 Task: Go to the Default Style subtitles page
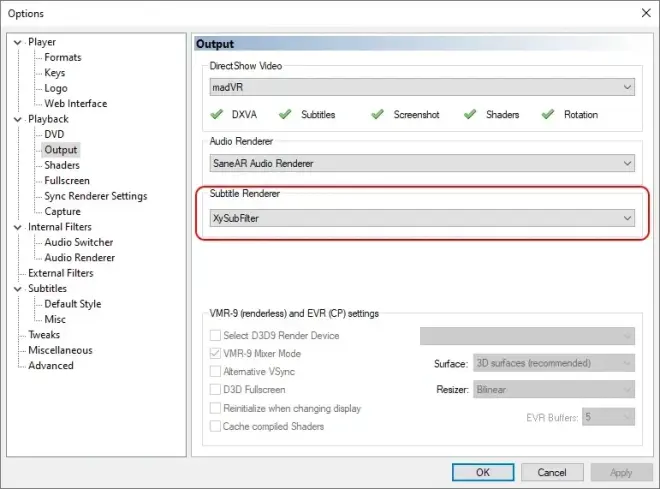(x=72, y=304)
